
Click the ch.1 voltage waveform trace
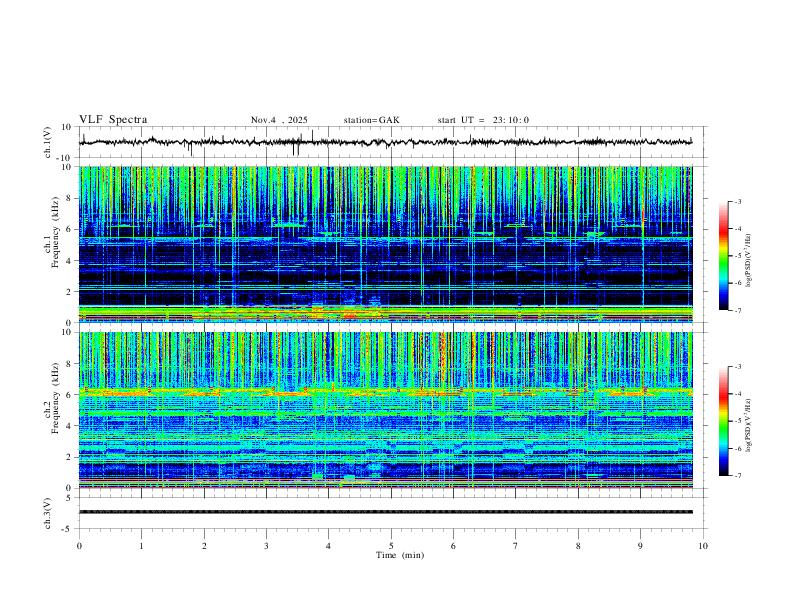point(385,142)
